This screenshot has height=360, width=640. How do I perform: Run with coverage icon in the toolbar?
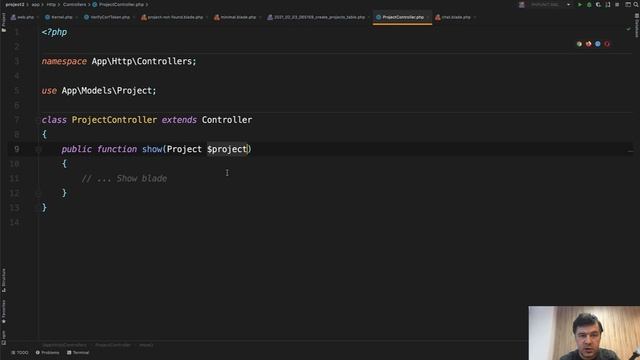[598, 4]
